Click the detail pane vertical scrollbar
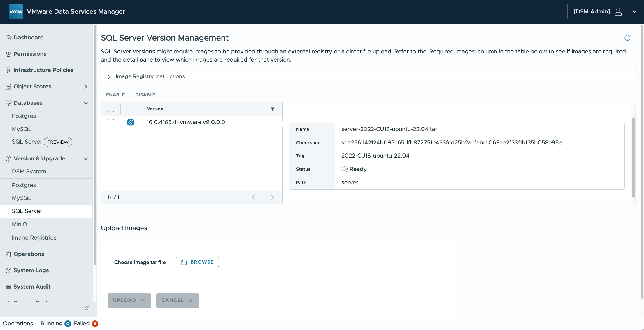The width and height of the screenshot is (644, 330). click(x=633, y=158)
